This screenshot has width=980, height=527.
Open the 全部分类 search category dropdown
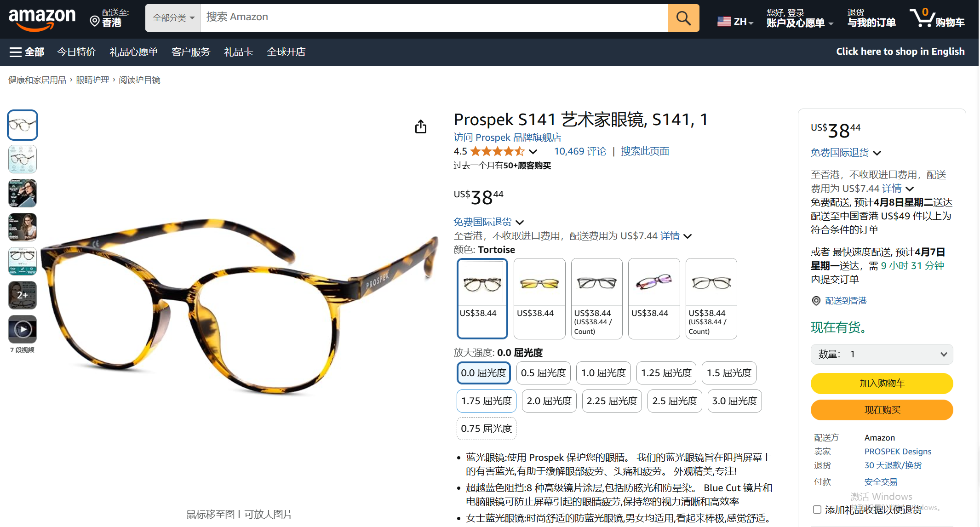pos(173,18)
